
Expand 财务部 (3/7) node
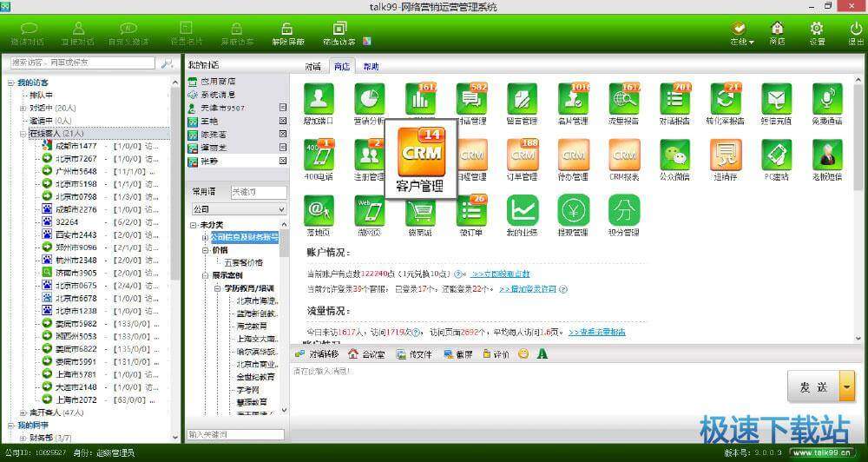pos(23,439)
